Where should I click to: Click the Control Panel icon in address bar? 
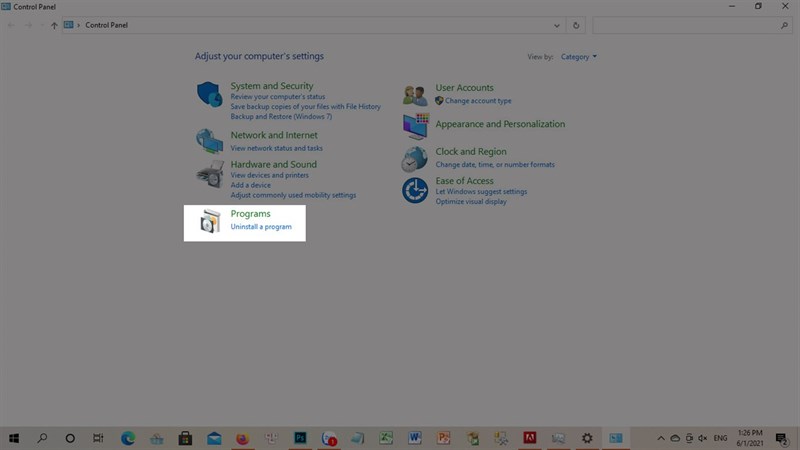68,24
